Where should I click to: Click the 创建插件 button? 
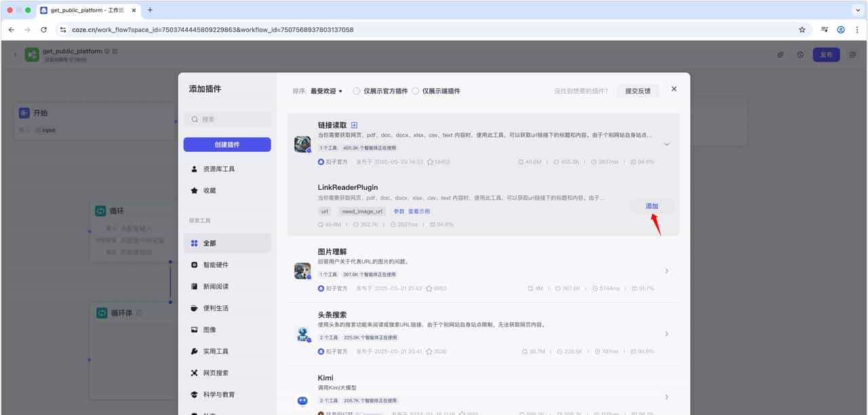click(x=226, y=144)
